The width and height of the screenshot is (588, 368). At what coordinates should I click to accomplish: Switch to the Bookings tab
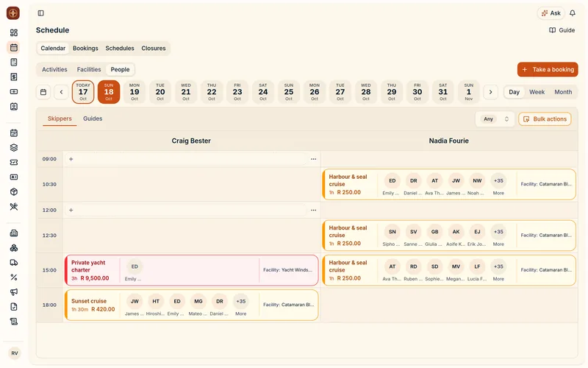tap(85, 48)
